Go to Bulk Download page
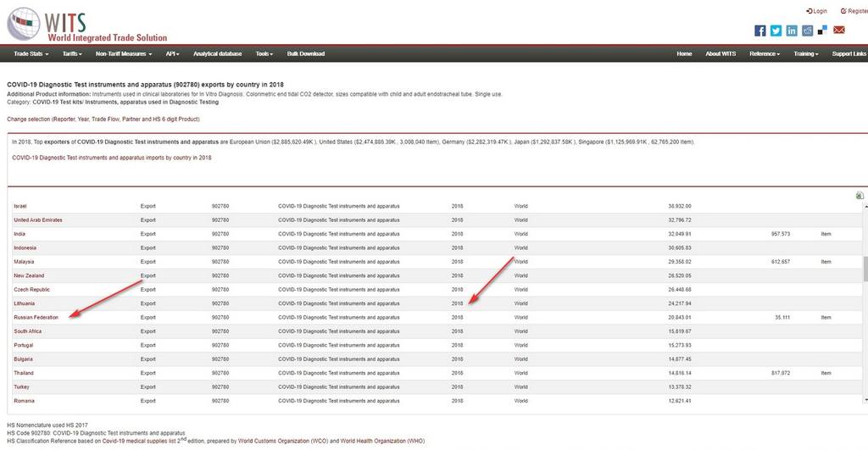 (305, 53)
